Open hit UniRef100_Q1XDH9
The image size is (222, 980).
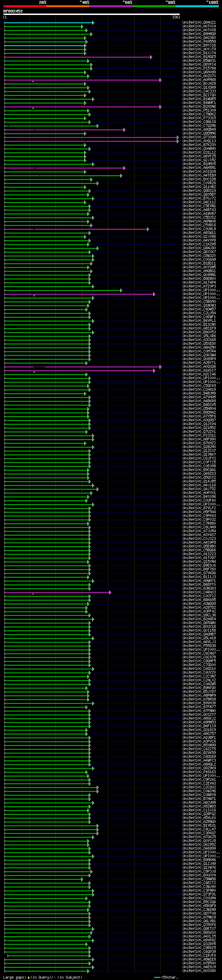[x=199, y=88]
